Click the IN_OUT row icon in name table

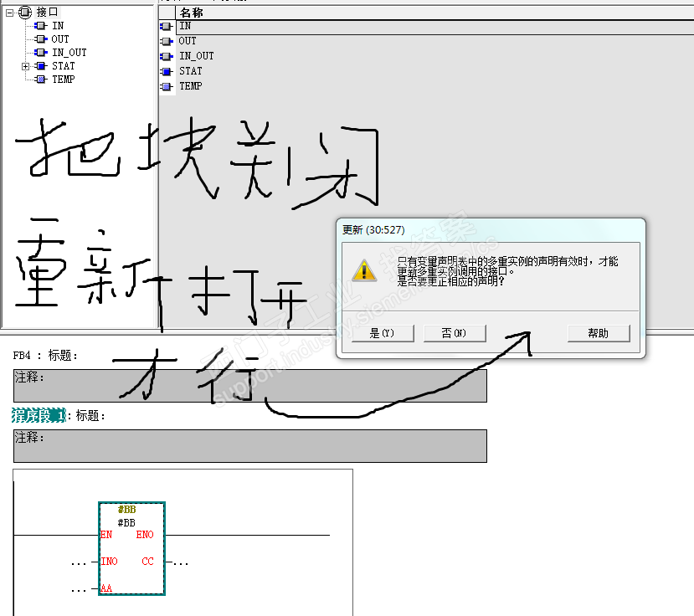pyautogui.click(x=167, y=57)
